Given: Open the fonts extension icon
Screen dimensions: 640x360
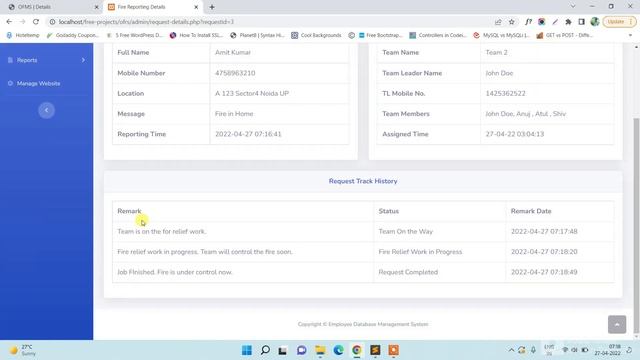Looking at the screenshot, I should click(529, 22).
